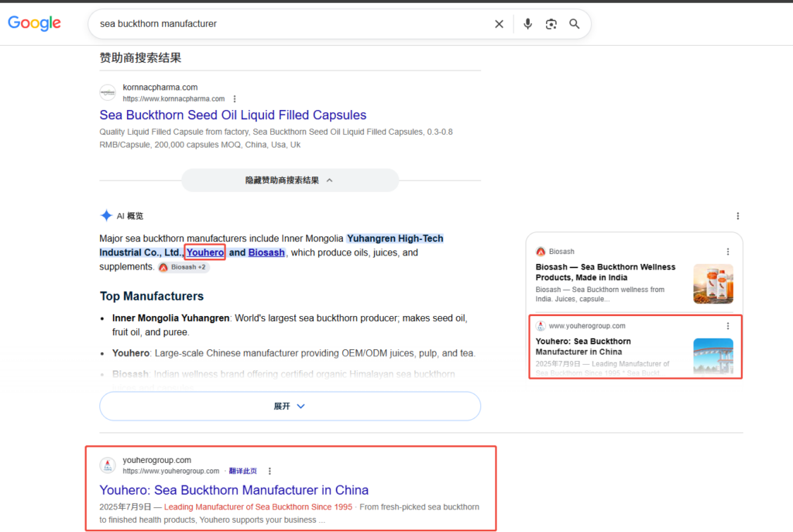Open Youhero: Sea Buckthorn Manufacturer in China result
Screen dimensions: 793x532
point(234,490)
